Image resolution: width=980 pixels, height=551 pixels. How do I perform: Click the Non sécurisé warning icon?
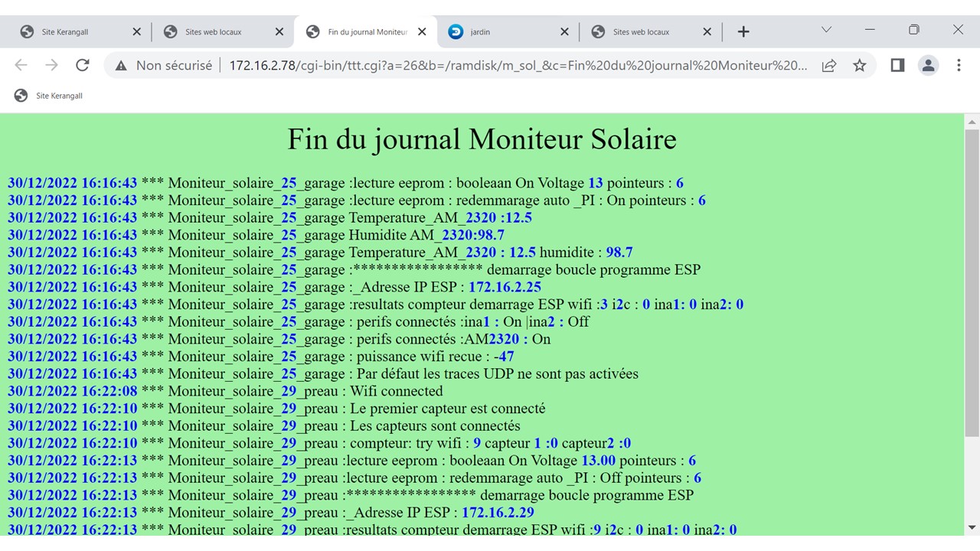point(121,66)
